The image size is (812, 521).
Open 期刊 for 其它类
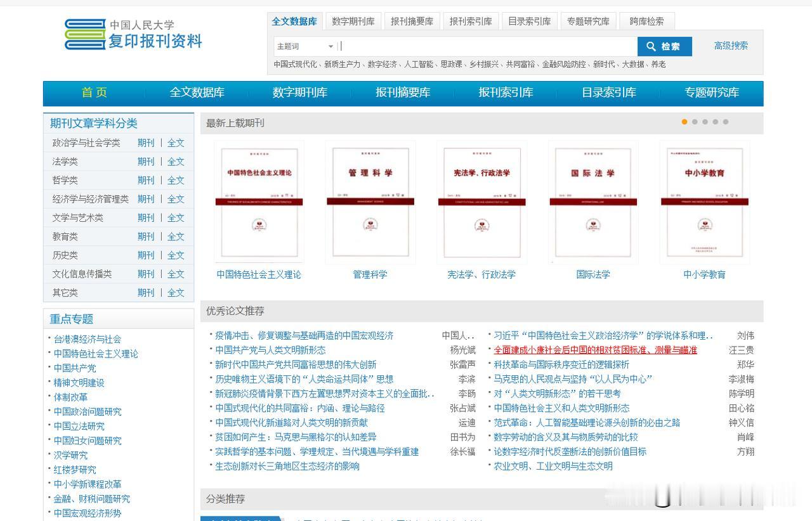coord(146,292)
